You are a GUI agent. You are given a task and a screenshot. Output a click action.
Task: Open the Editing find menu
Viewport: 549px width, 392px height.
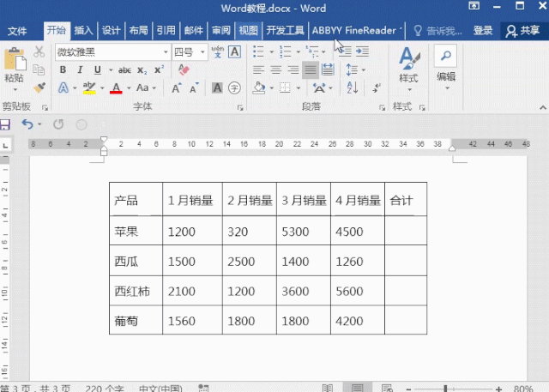(x=446, y=67)
